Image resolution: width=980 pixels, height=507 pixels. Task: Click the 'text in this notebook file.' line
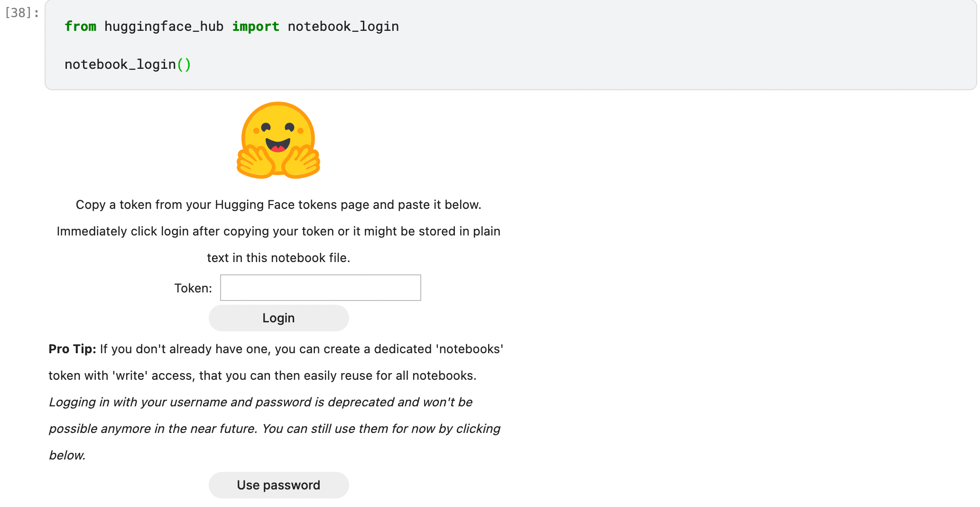click(278, 258)
